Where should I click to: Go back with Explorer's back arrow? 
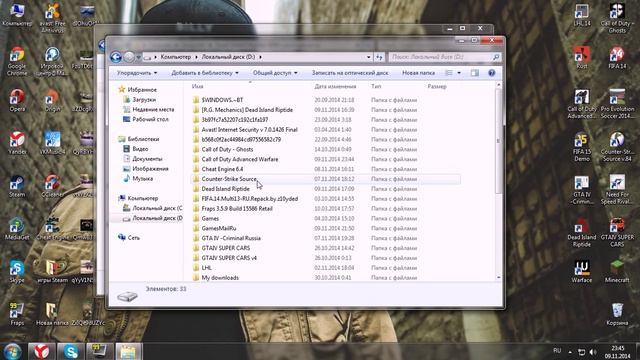tap(116, 57)
